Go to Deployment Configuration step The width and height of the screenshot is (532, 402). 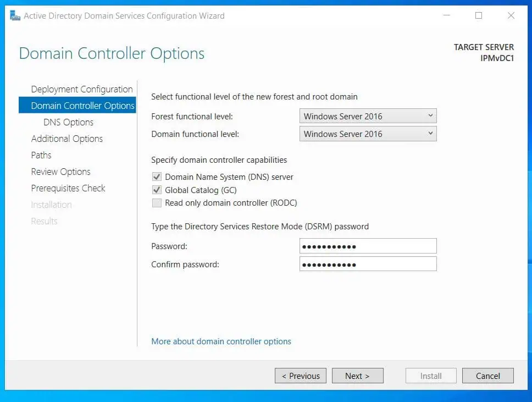point(82,89)
